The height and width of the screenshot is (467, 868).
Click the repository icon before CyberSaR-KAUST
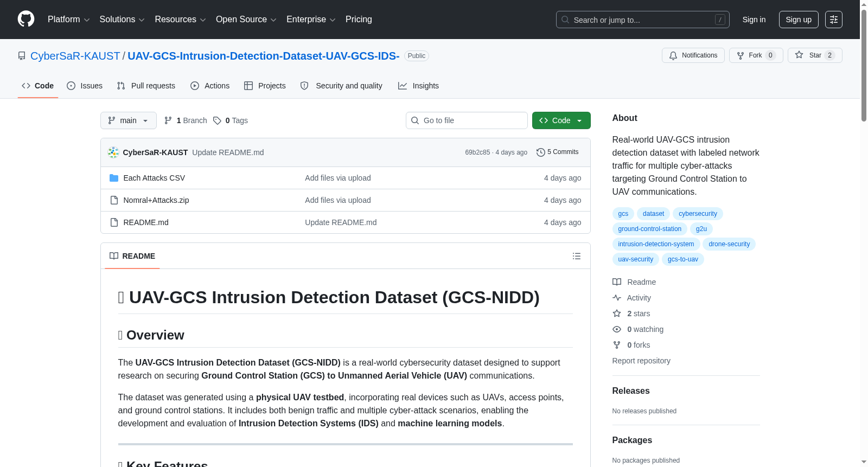(22, 56)
